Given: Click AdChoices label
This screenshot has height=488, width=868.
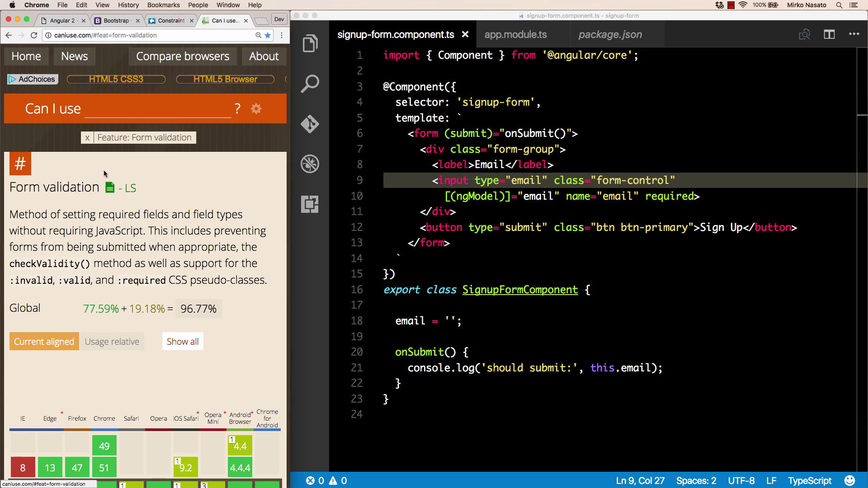Looking at the screenshot, I should coord(32,79).
